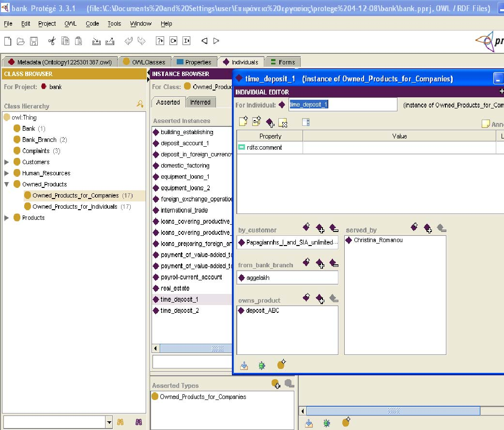Image resolution: width=504 pixels, height=430 pixels.
Task: Click add existing instance icon for by_customer
Action: pyautogui.click(x=320, y=229)
